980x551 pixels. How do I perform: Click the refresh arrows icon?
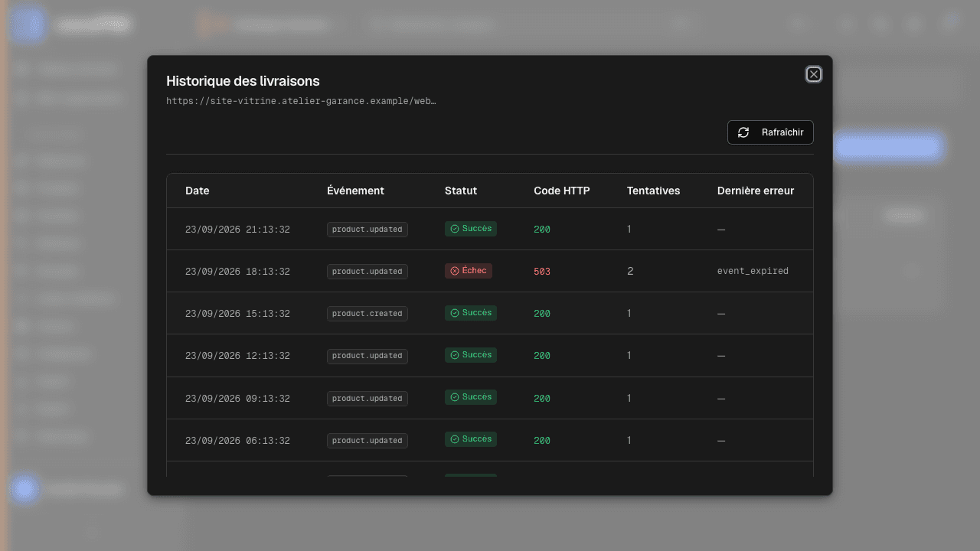(x=743, y=132)
